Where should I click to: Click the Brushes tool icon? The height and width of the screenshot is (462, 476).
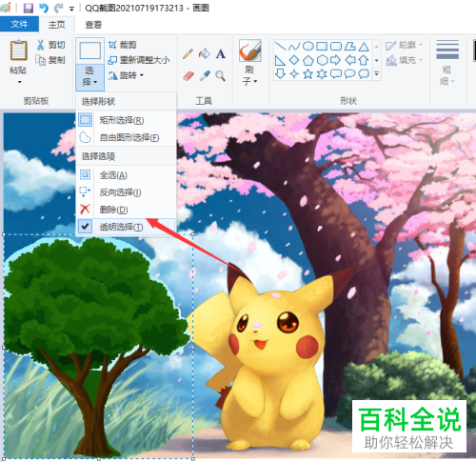[249, 50]
